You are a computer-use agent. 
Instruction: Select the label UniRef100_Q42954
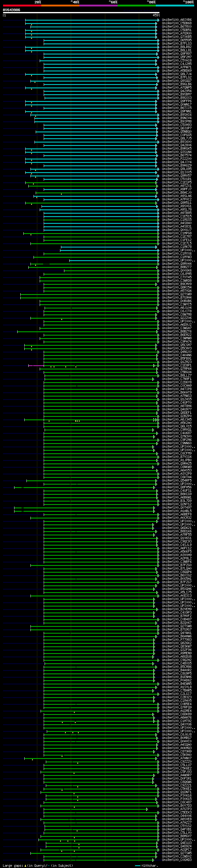(177, 91)
